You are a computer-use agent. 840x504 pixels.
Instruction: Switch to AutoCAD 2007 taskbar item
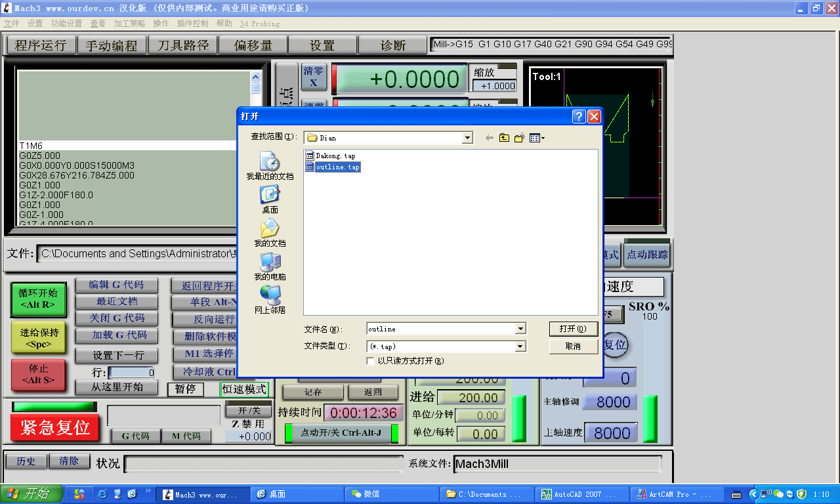[582, 494]
